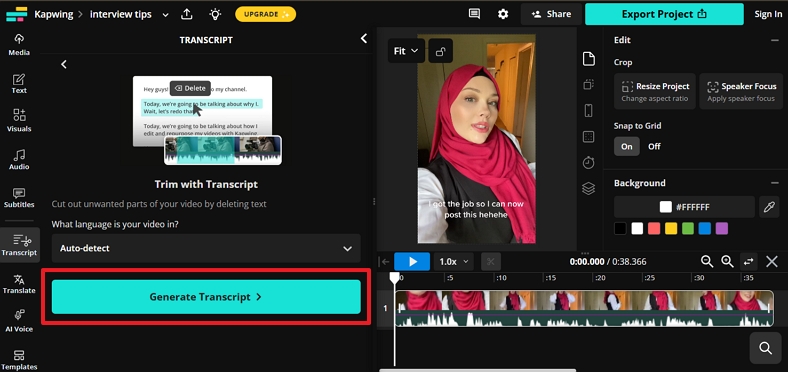This screenshot has width=788, height=372.
Task: Toggle the canvas lock icon
Action: coord(440,51)
